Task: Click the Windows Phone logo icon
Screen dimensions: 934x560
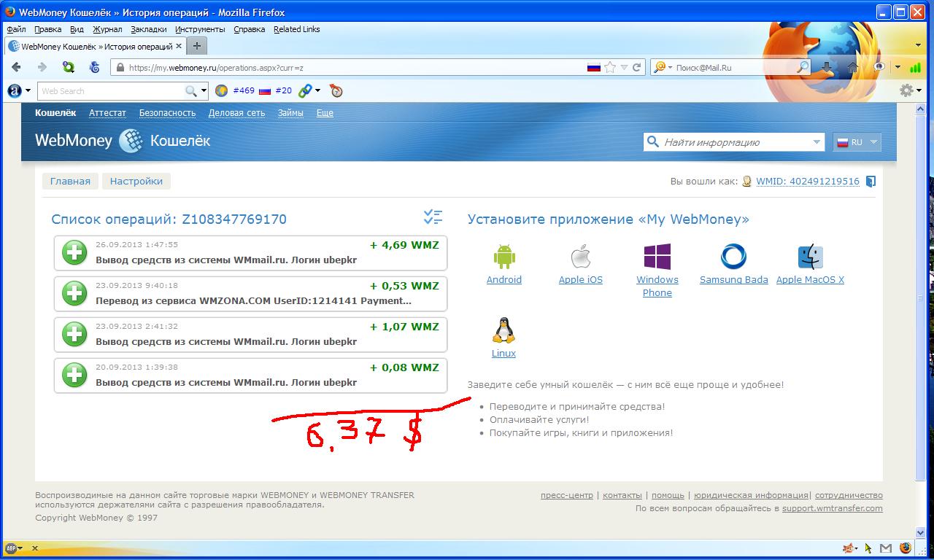Action: pyautogui.click(x=657, y=257)
